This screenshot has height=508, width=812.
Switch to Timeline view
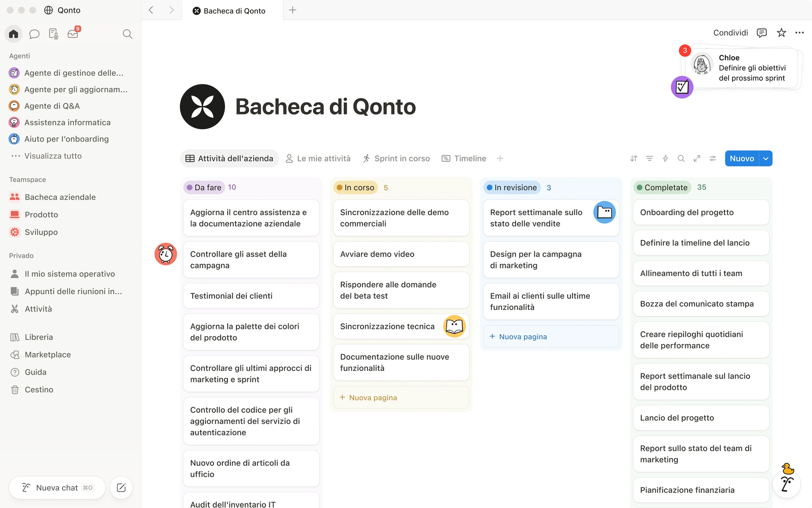[464, 159]
